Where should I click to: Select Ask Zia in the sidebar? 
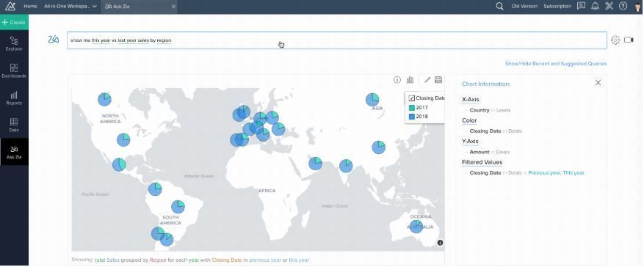point(14,152)
